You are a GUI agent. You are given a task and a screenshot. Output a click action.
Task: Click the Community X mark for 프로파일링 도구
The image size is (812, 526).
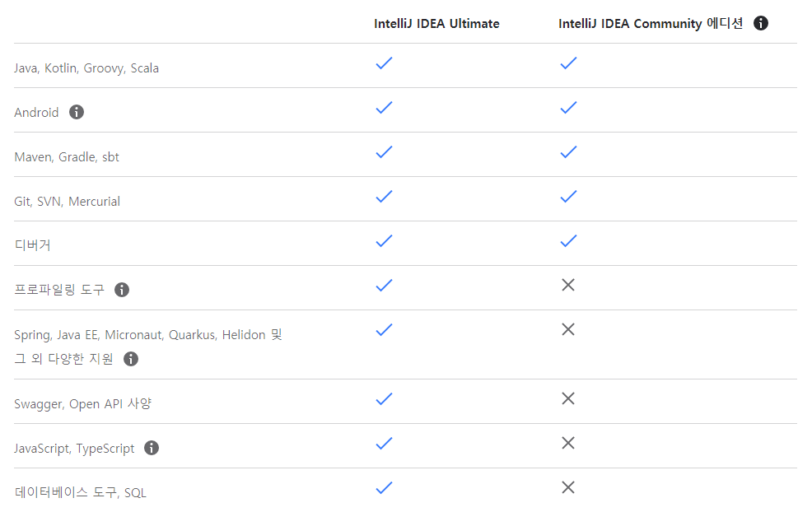click(568, 285)
